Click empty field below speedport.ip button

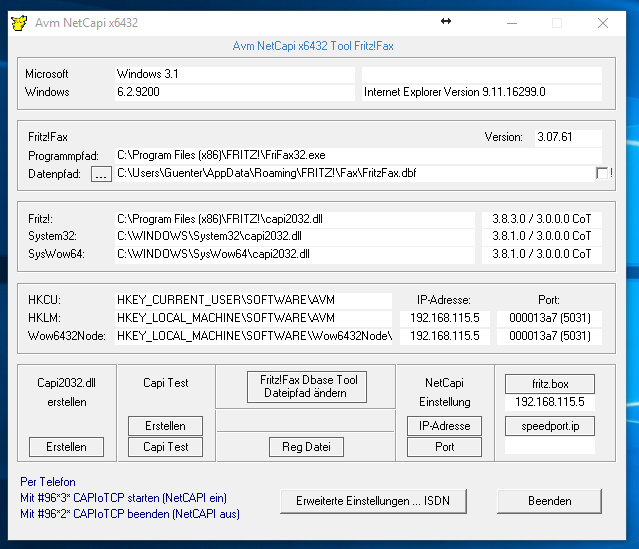pyautogui.click(x=550, y=445)
